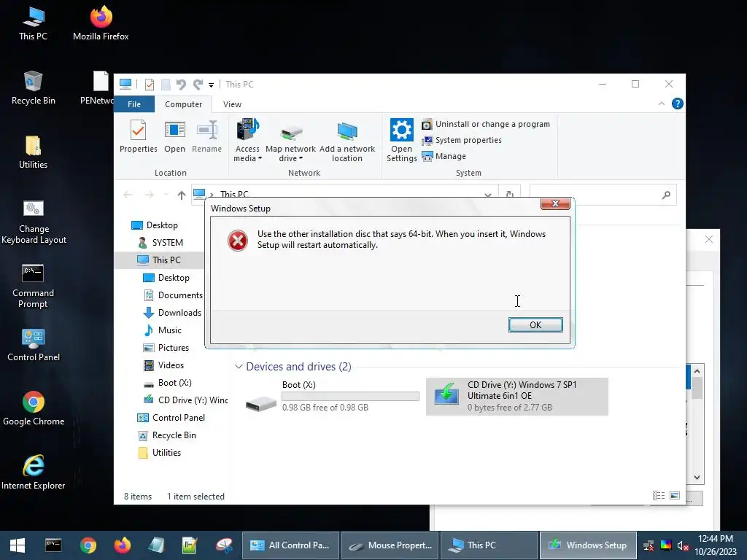Select Documents in the navigation pane
This screenshot has height=560, width=747.
(173, 295)
